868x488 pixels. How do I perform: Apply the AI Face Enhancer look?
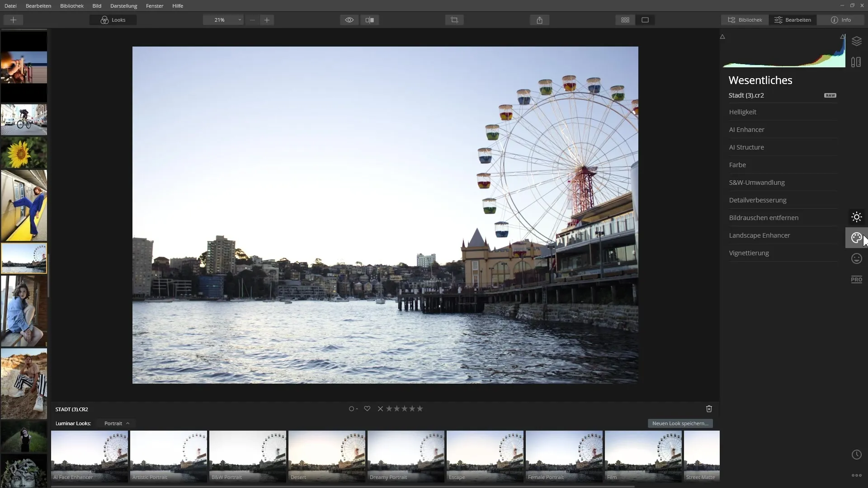point(90,456)
